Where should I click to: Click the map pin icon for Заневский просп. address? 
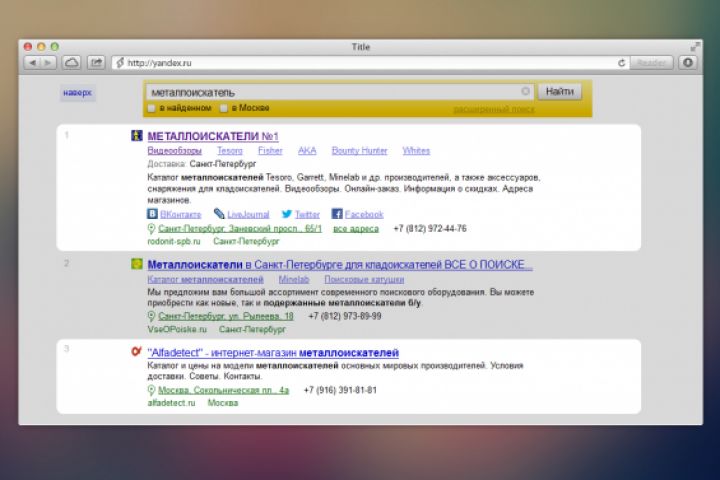(x=151, y=228)
